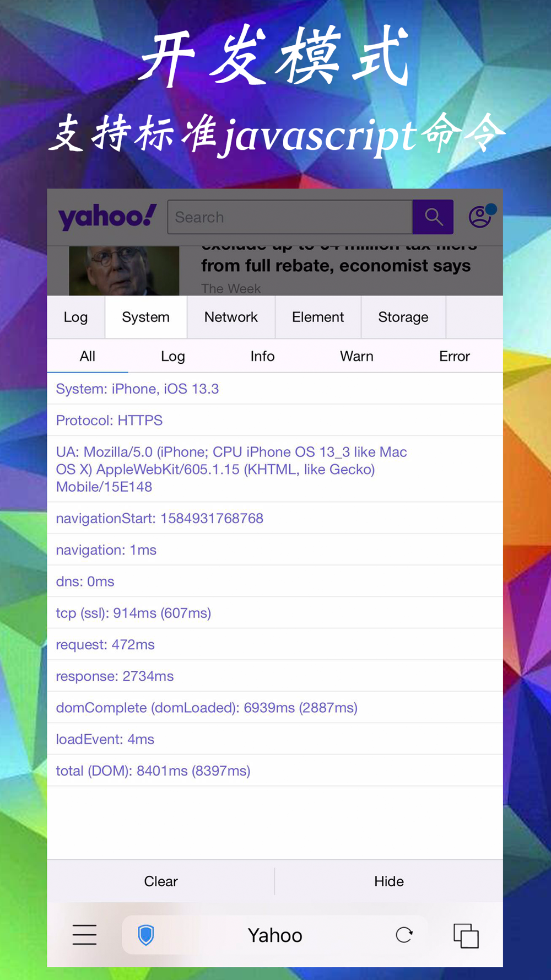This screenshot has width=551, height=980.
Task: Select the System tab
Action: point(145,317)
